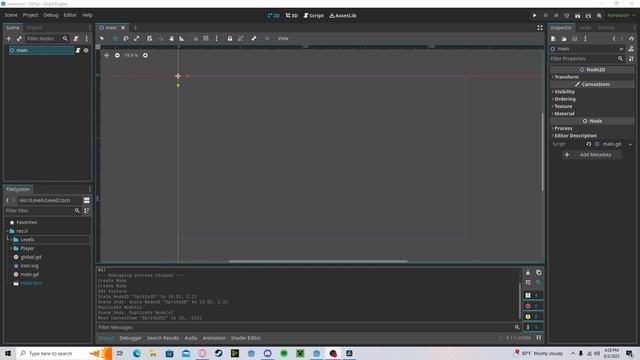Expand the Player folder

(11, 248)
